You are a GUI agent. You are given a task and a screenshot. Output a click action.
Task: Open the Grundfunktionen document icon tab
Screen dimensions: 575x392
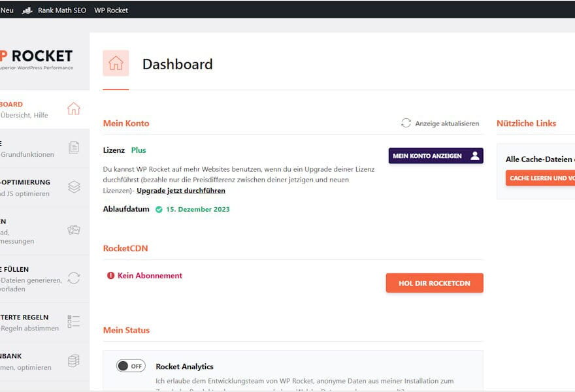pos(74,148)
